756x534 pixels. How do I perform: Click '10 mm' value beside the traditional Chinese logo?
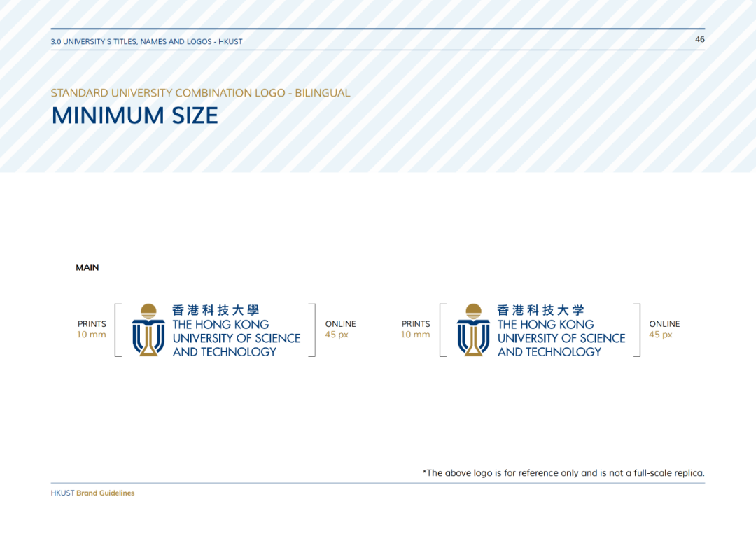point(91,335)
